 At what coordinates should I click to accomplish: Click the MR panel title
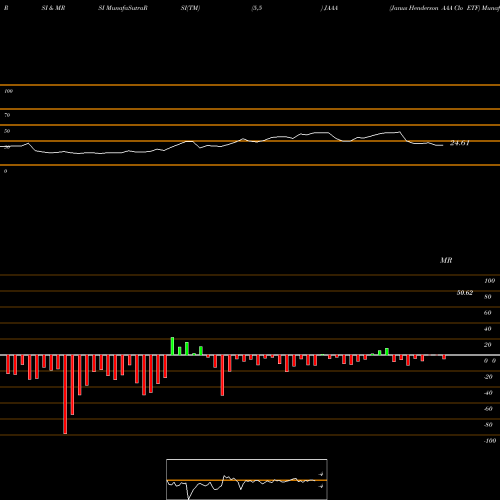446,260
